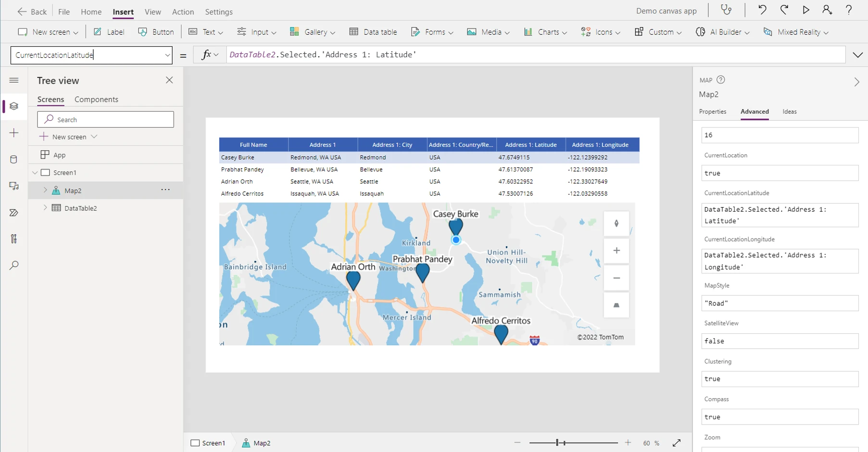Screen dimensions: 868x452
Task: Open the Data icon in left sidebar
Action: point(14,160)
